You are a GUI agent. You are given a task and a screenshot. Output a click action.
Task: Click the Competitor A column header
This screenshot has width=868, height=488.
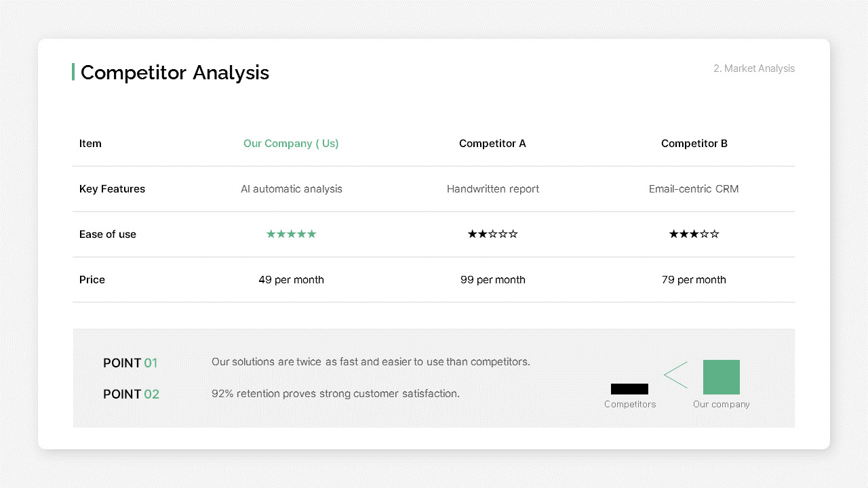492,144
